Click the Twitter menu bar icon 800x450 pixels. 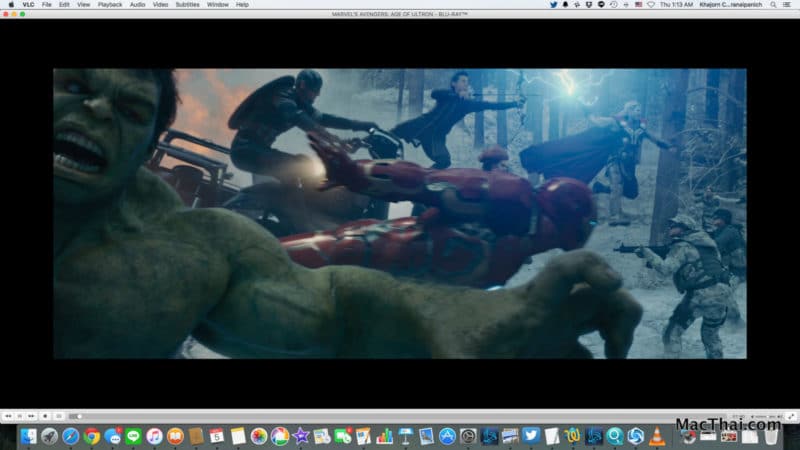tap(553, 5)
